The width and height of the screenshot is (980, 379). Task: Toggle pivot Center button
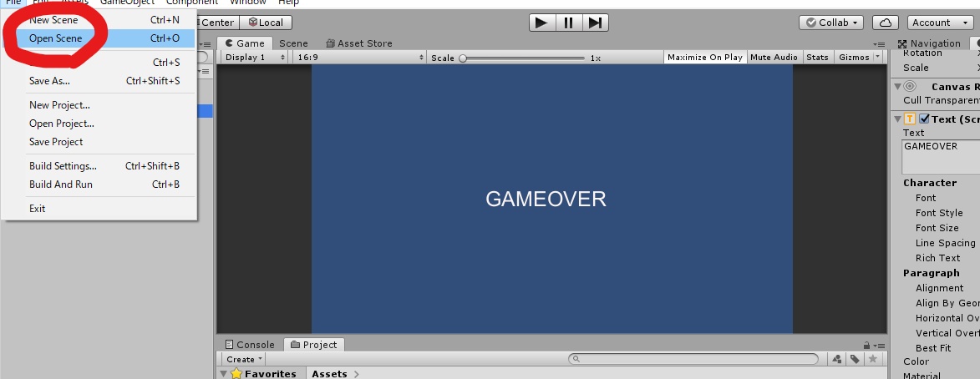[x=217, y=23]
